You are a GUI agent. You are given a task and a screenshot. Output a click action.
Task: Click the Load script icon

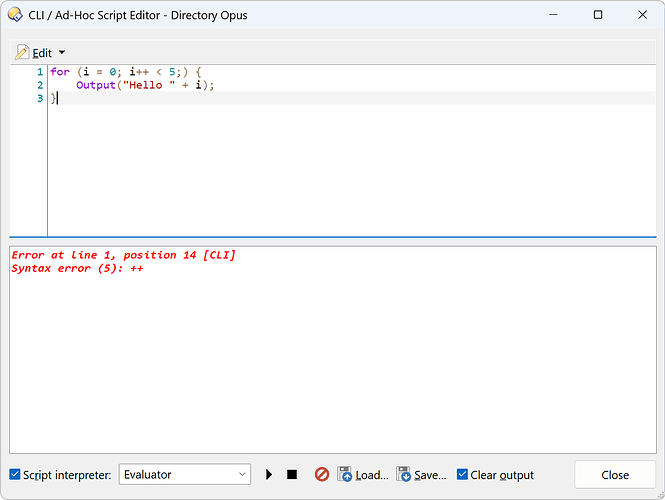point(345,475)
